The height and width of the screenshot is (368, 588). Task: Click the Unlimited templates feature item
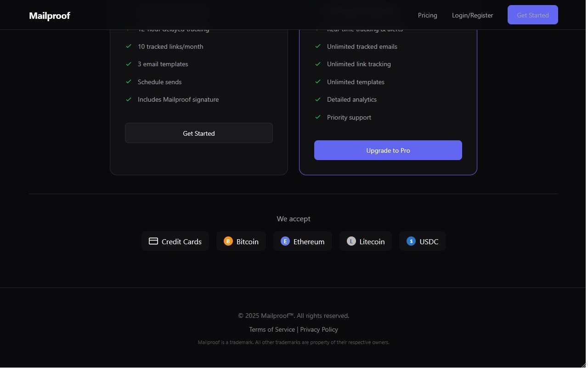[356, 82]
